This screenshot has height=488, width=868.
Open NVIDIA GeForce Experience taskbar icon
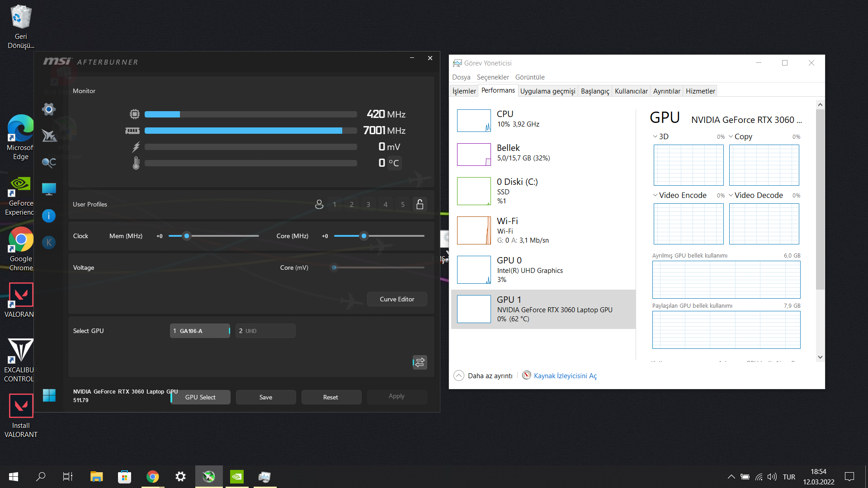pos(237,477)
